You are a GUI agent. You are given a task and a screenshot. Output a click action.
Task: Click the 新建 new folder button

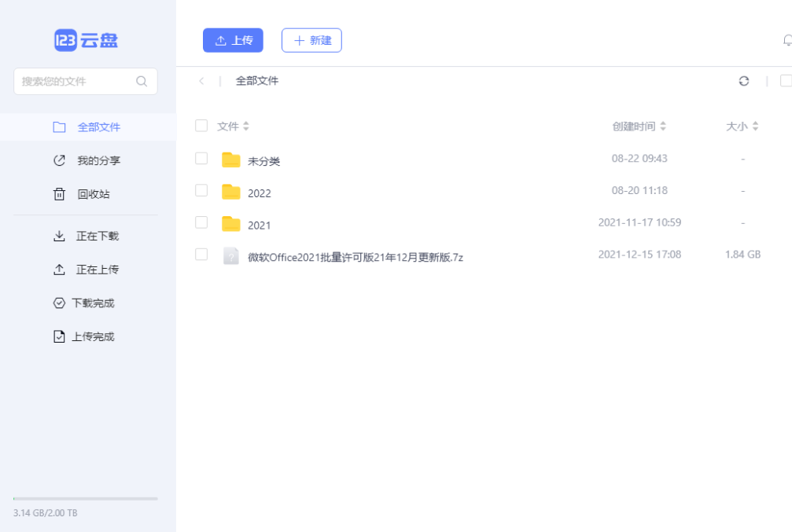click(311, 40)
